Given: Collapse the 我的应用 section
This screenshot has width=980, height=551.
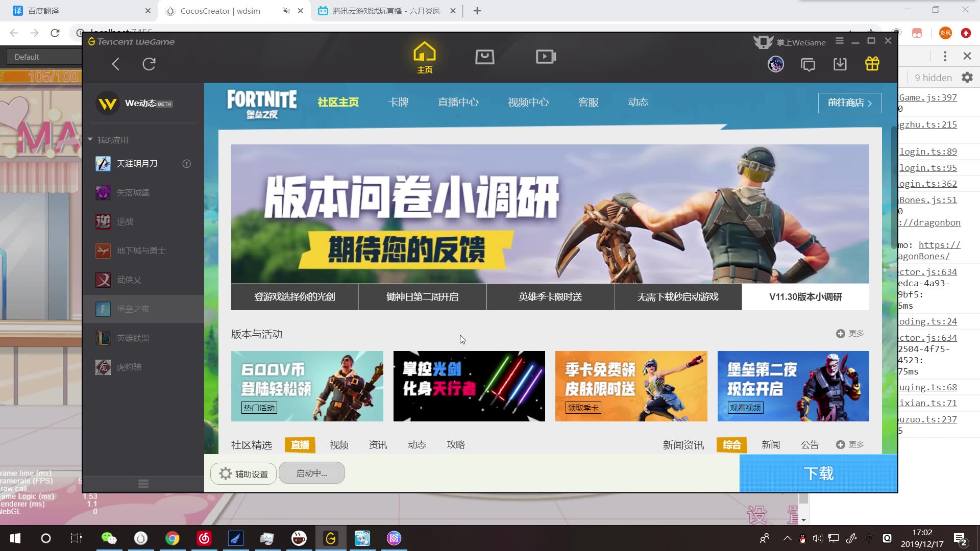Looking at the screenshot, I should point(90,139).
